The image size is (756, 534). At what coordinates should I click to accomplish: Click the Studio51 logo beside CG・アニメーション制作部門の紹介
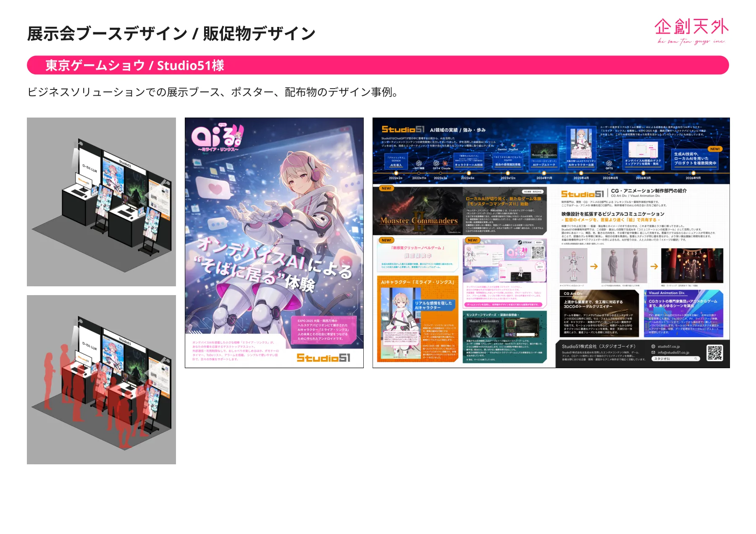[x=583, y=194]
